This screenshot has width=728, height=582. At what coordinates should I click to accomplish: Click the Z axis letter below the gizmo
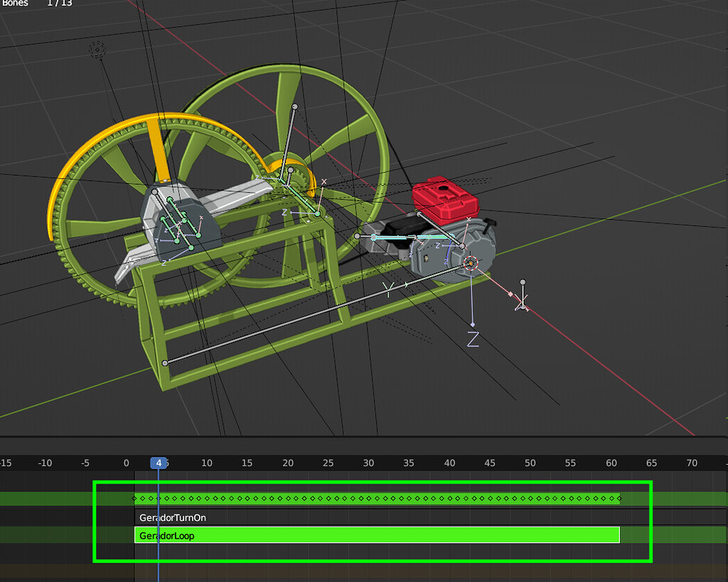[473, 340]
